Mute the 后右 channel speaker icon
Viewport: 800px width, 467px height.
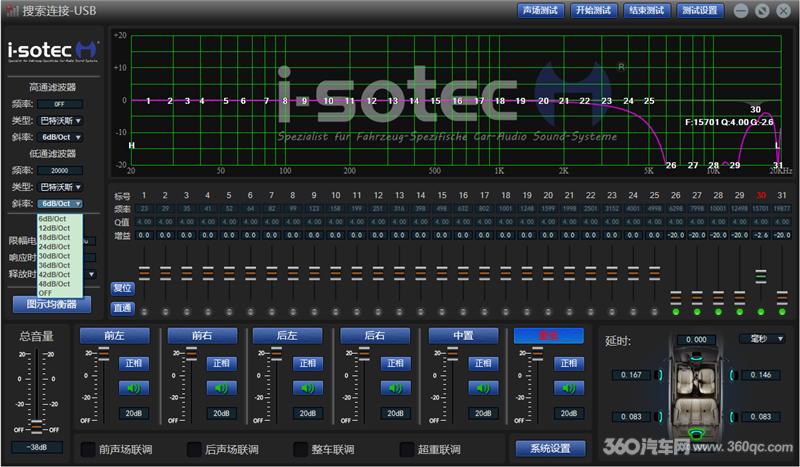[x=395, y=388]
